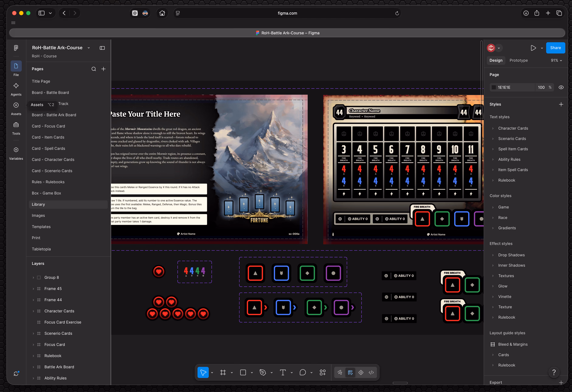Click the browser home icon
The image size is (572, 392).
point(162,13)
